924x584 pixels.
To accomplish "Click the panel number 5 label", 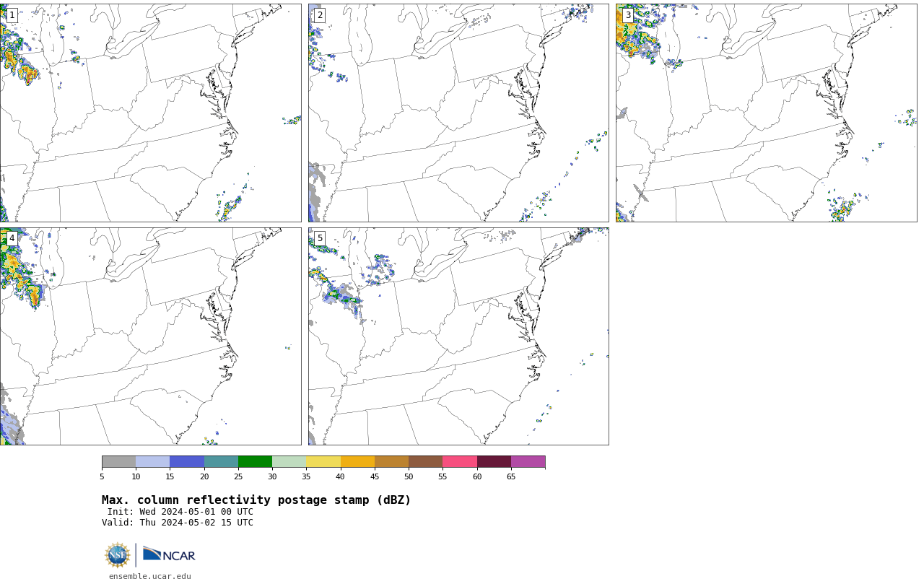I will pyautogui.click(x=320, y=238).
